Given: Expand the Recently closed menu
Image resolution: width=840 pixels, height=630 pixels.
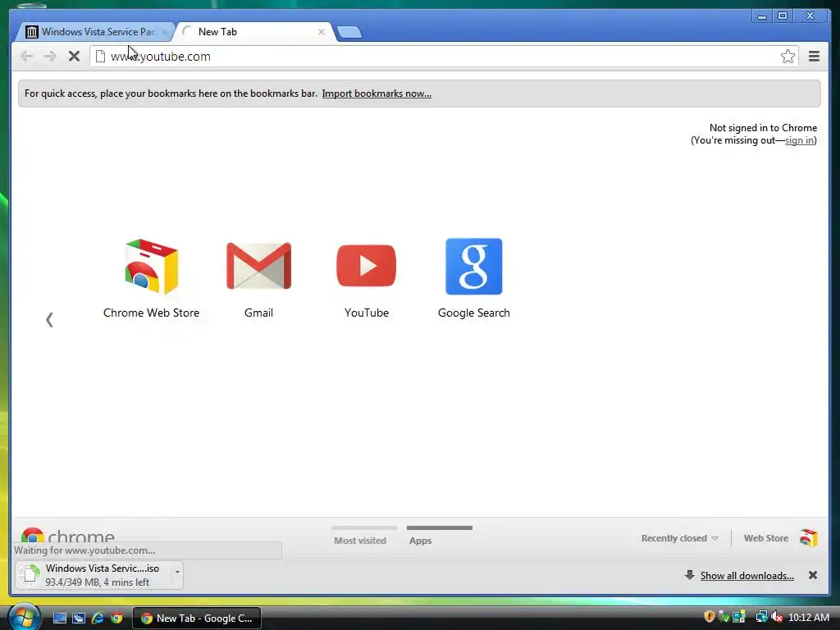Looking at the screenshot, I should tap(679, 538).
